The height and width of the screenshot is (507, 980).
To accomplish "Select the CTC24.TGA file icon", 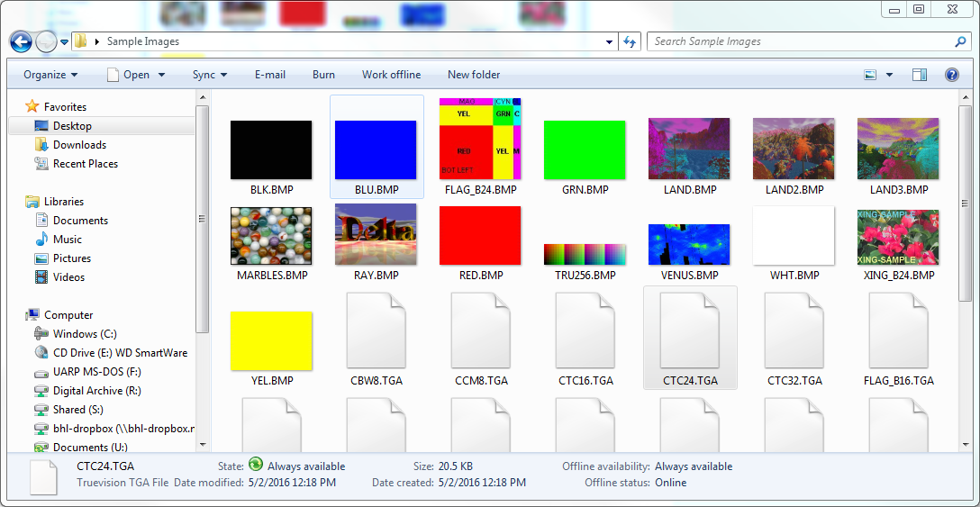I will [x=690, y=331].
